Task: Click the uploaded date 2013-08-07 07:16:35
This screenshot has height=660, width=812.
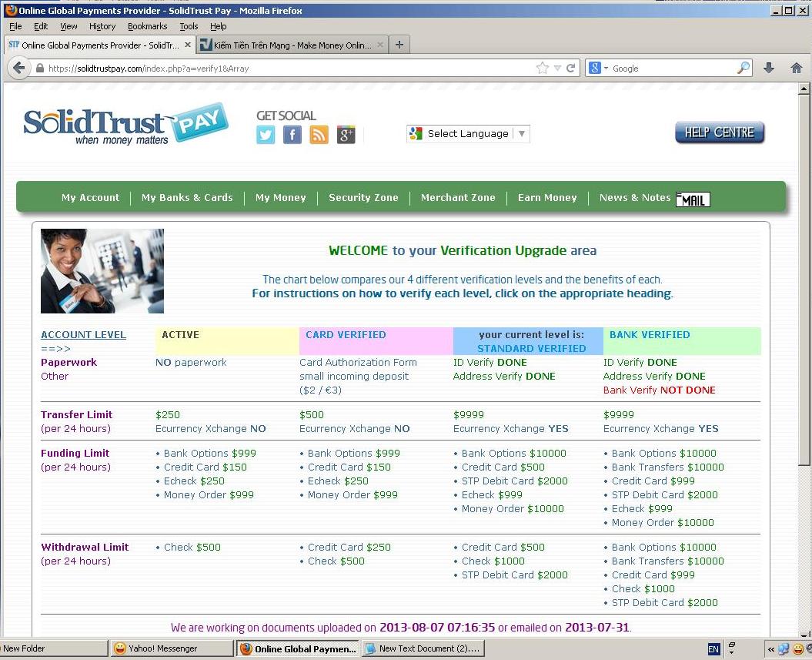Action: [437, 628]
